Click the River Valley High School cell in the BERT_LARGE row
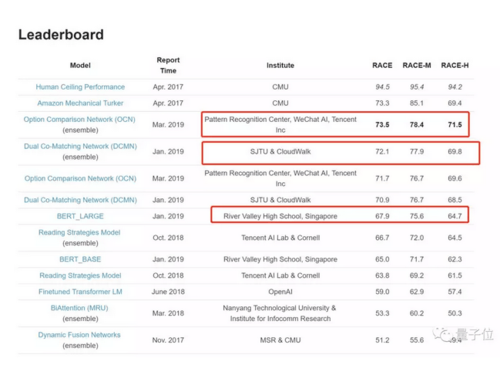The height and width of the screenshot is (365, 500). click(280, 216)
